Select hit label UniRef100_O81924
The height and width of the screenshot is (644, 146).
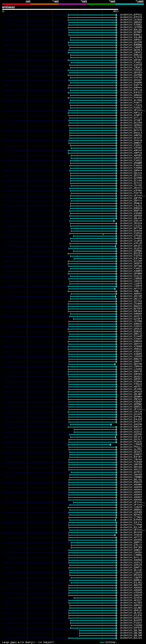click(131, 223)
